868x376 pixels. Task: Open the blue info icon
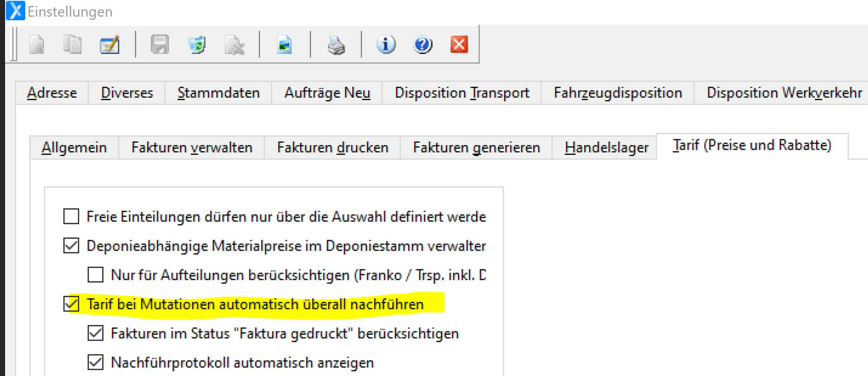(x=386, y=44)
